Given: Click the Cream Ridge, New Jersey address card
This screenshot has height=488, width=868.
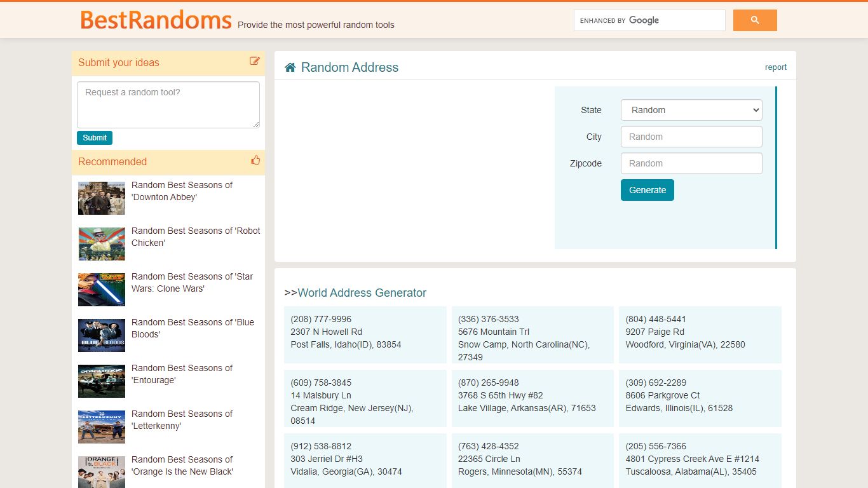Looking at the screenshot, I should 365,398.
